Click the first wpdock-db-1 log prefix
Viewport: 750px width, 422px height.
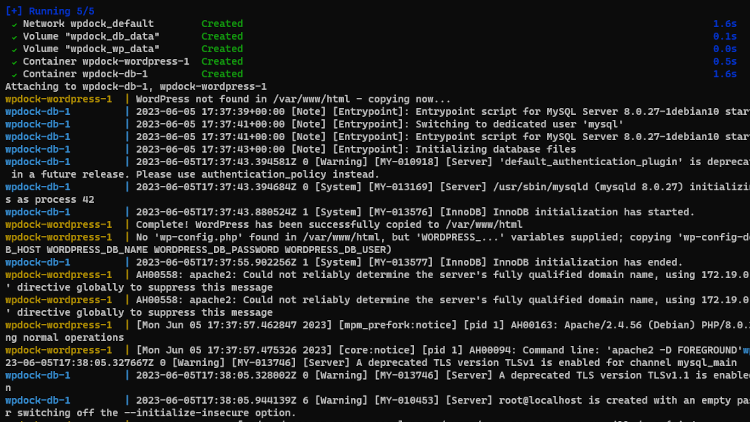pos(38,111)
